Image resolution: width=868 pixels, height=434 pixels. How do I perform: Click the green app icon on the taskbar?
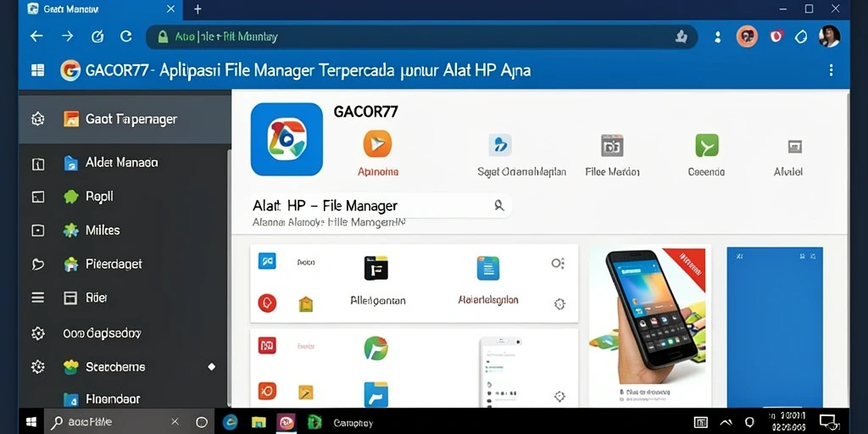[314, 422]
